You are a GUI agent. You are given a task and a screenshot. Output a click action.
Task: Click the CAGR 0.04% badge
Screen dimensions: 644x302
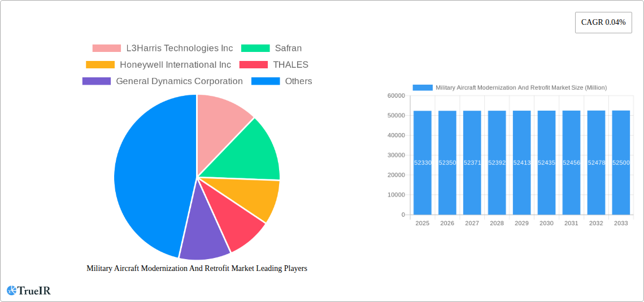[x=603, y=23]
